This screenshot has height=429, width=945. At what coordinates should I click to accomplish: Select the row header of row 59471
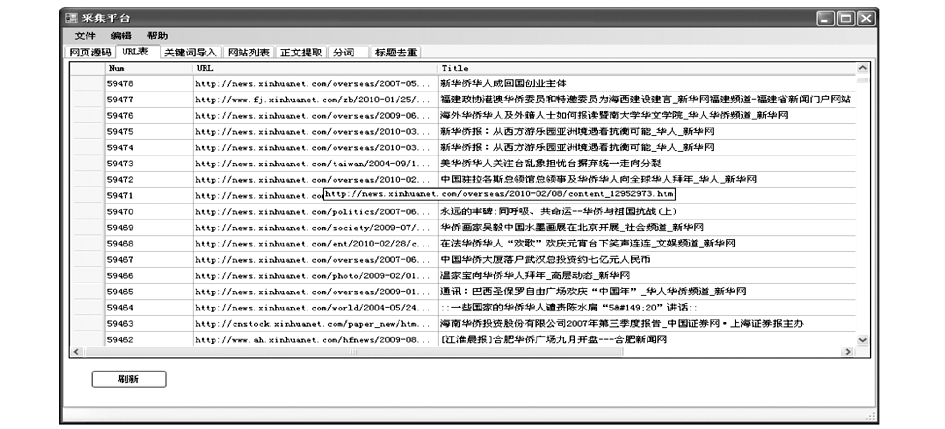(87, 196)
